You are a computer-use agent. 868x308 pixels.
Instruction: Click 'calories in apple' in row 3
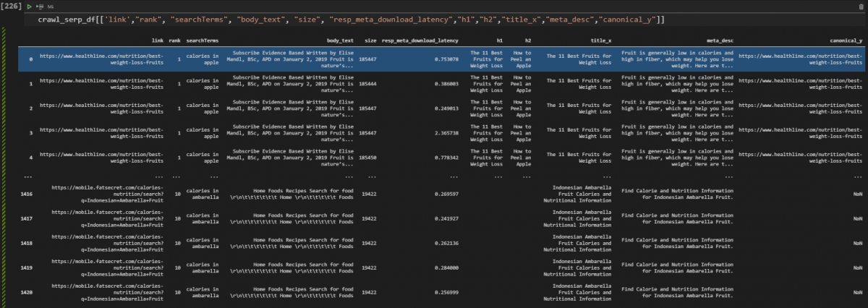tap(203, 133)
